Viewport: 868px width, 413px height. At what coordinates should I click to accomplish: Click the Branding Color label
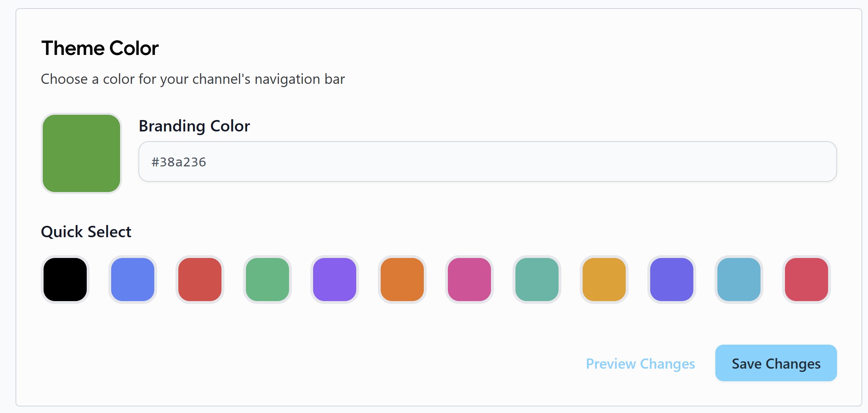(194, 126)
